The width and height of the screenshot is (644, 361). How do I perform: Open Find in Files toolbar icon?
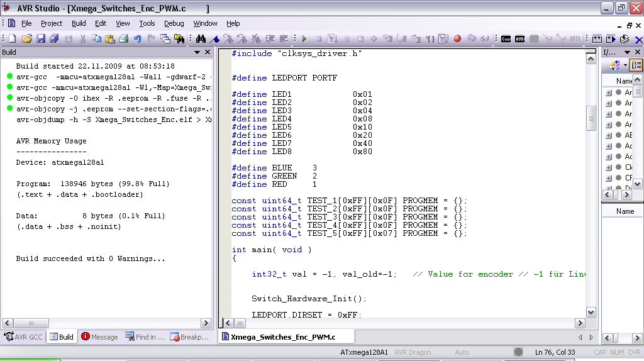tap(179, 38)
